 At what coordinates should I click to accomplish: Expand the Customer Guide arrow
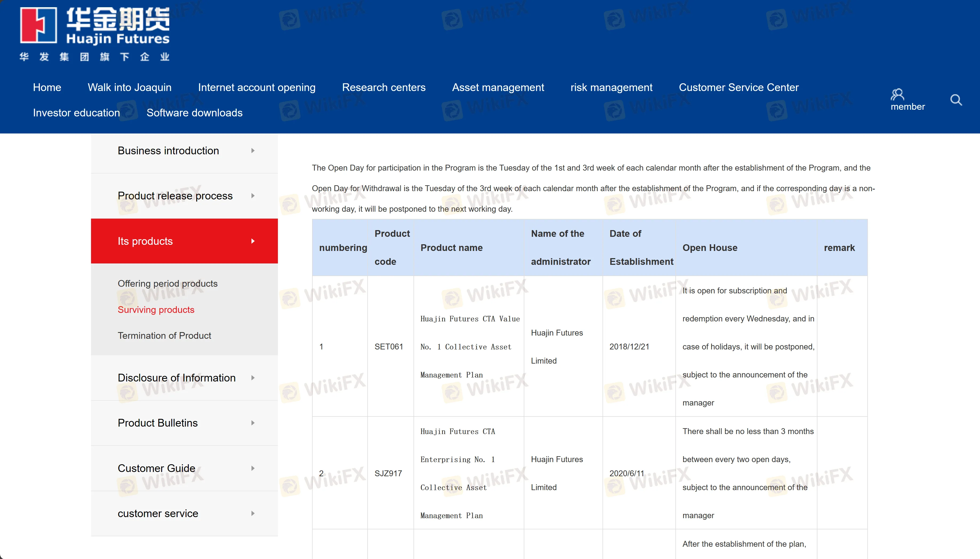253,469
